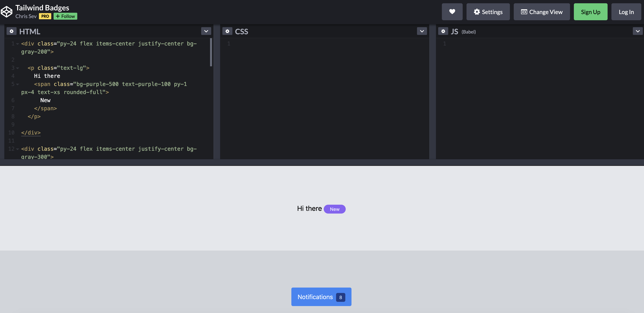Viewport: 644px width, 313px height.
Task: Collapse code fold on line 1
Action: coord(18,44)
